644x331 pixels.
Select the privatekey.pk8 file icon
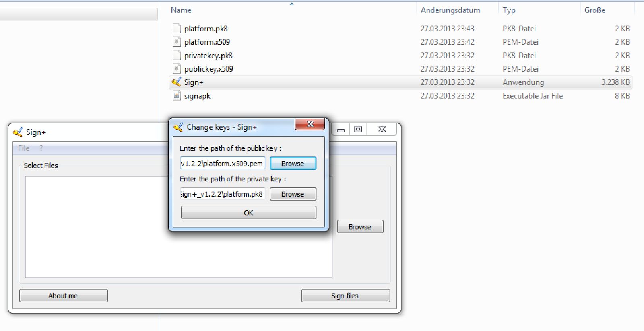click(x=176, y=55)
